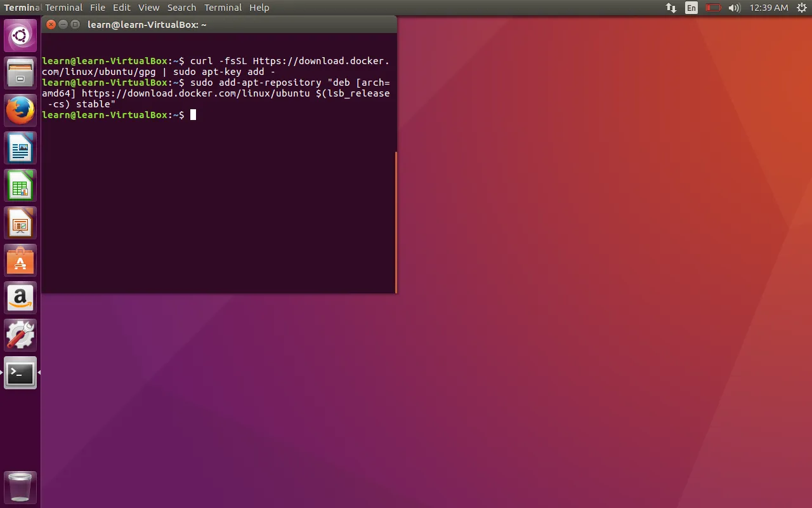Viewport: 812px width, 508px height.
Task: Open the sound volume indicator
Action: click(x=734, y=8)
